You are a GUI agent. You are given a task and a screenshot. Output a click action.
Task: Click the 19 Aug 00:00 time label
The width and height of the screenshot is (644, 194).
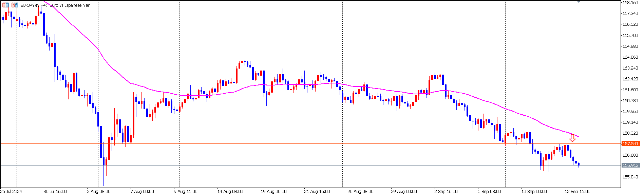coord(274,191)
